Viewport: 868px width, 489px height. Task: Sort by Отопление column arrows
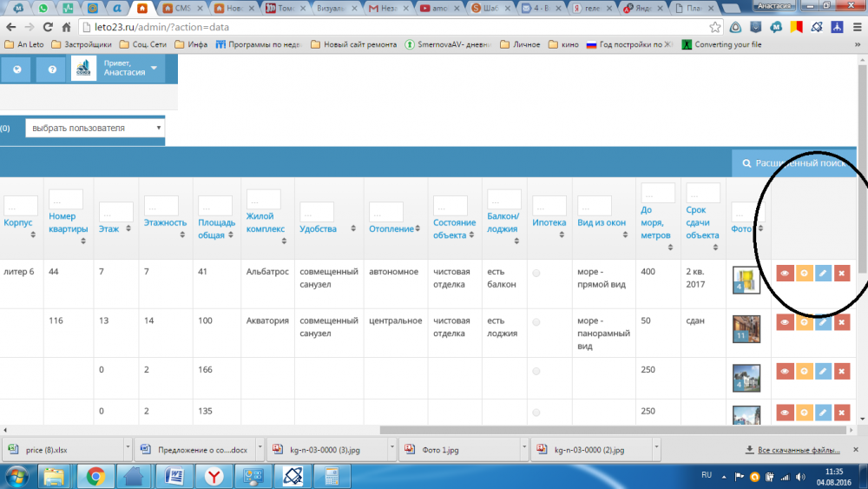[418, 228]
